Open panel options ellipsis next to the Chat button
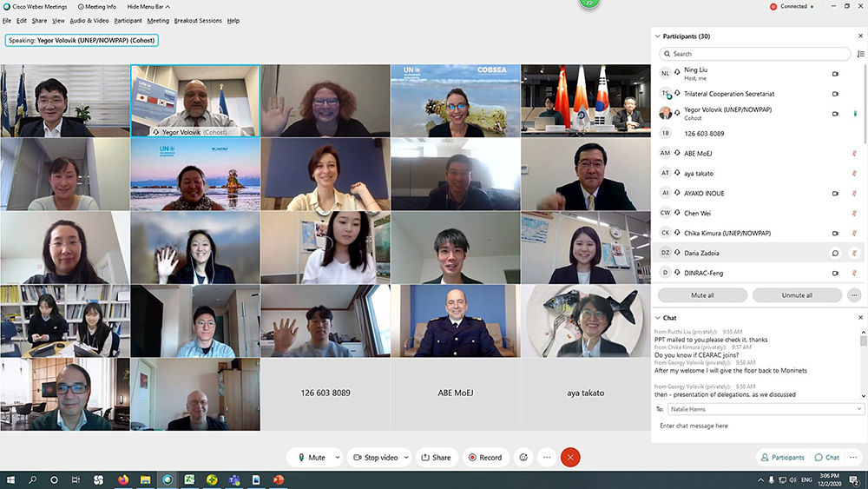Screen dimensions: 868x489 click(853, 458)
